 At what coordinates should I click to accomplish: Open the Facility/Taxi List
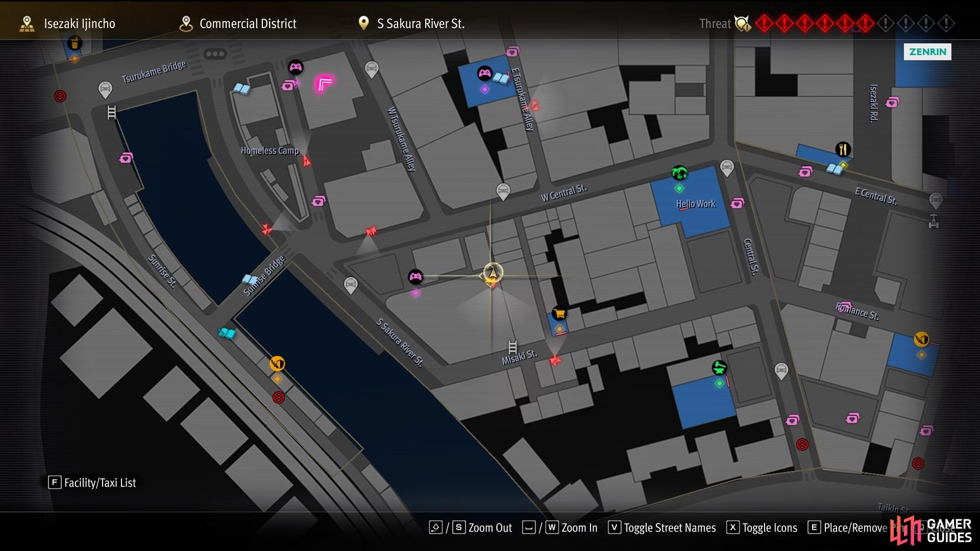point(92,483)
